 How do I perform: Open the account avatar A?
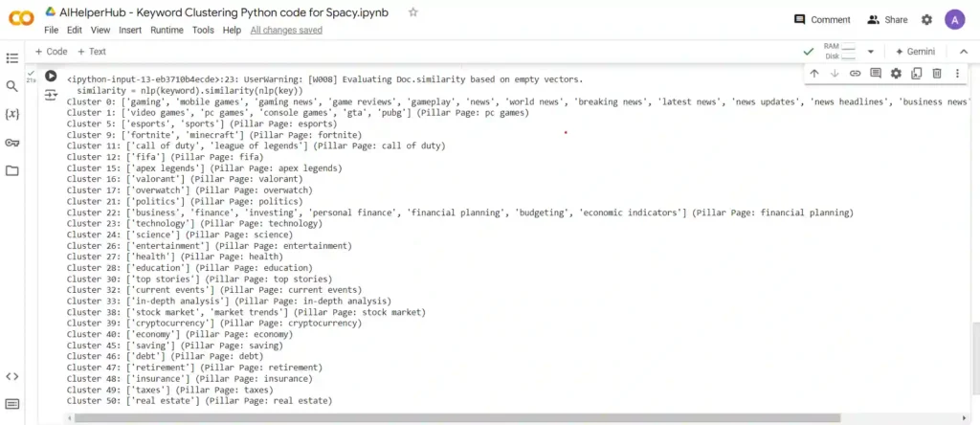point(955,19)
